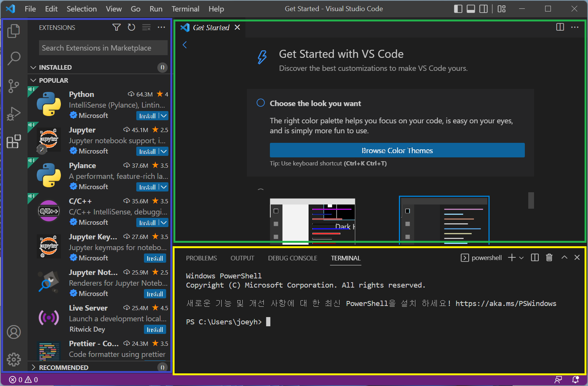Close the terminal panel
The width and height of the screenshot is (588, 386).
pos(577,258)
